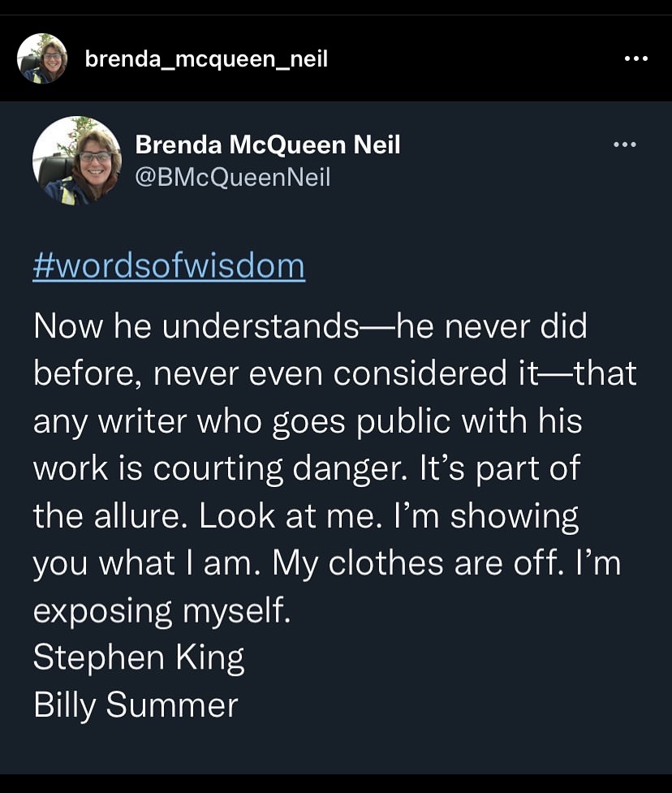Image resolution: width=672 pixels, height=793 pixels.
Task: Click the @BMcQueenNeil Twitter handle
Action: point(233,176)
